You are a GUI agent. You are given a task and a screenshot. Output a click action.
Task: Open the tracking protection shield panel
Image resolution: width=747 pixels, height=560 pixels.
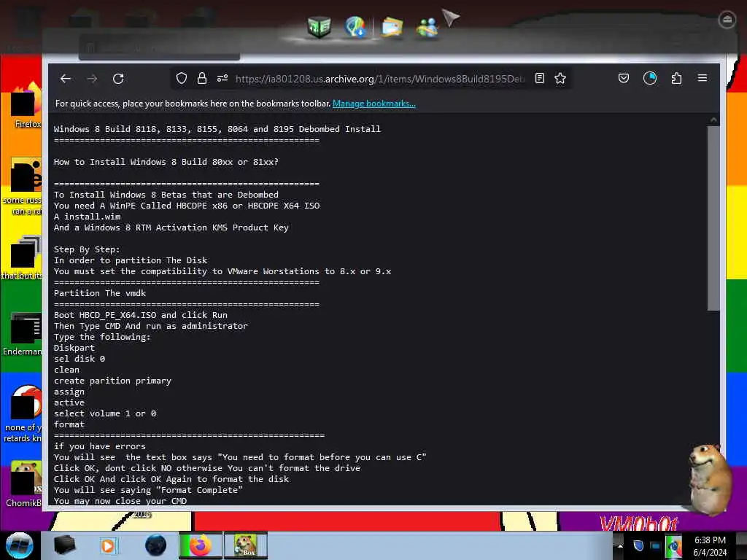pos(182,78)
